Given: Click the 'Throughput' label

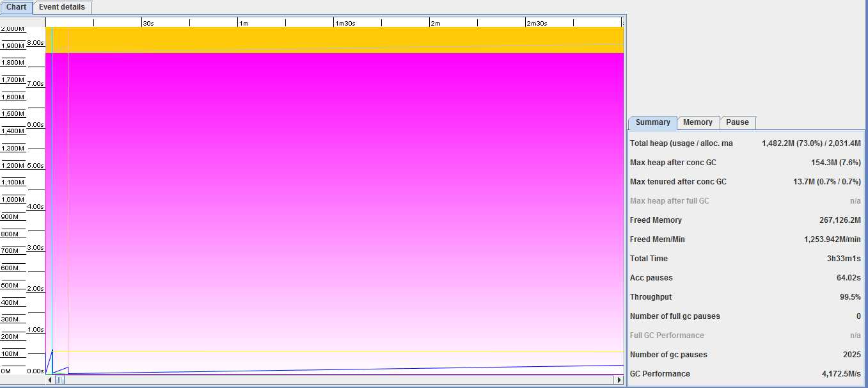Looking at the screenshot, I should point(651,297).
